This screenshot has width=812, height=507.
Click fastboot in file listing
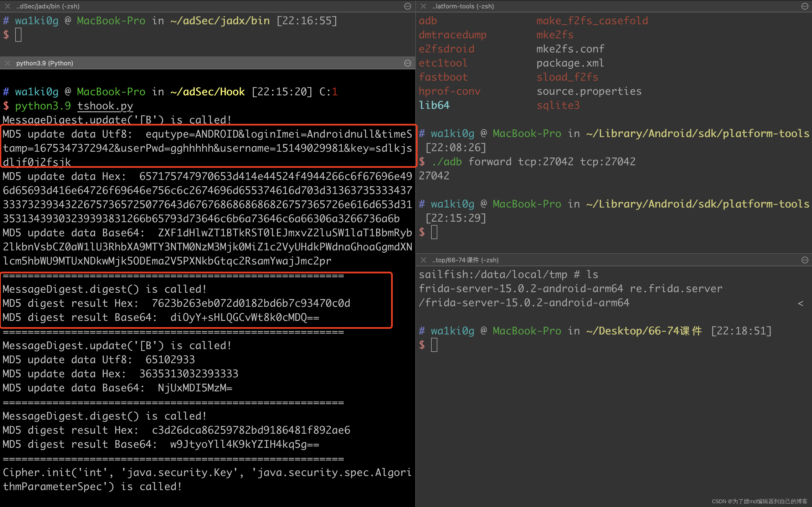[x=443, y=77]
